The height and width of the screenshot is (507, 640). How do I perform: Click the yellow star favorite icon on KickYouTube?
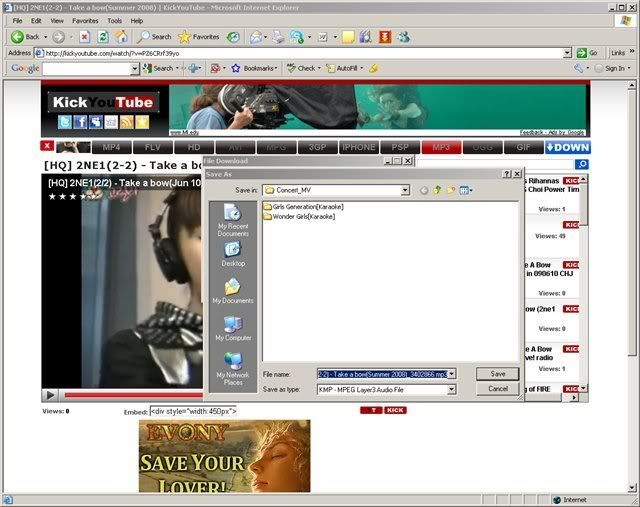point(142,122)
